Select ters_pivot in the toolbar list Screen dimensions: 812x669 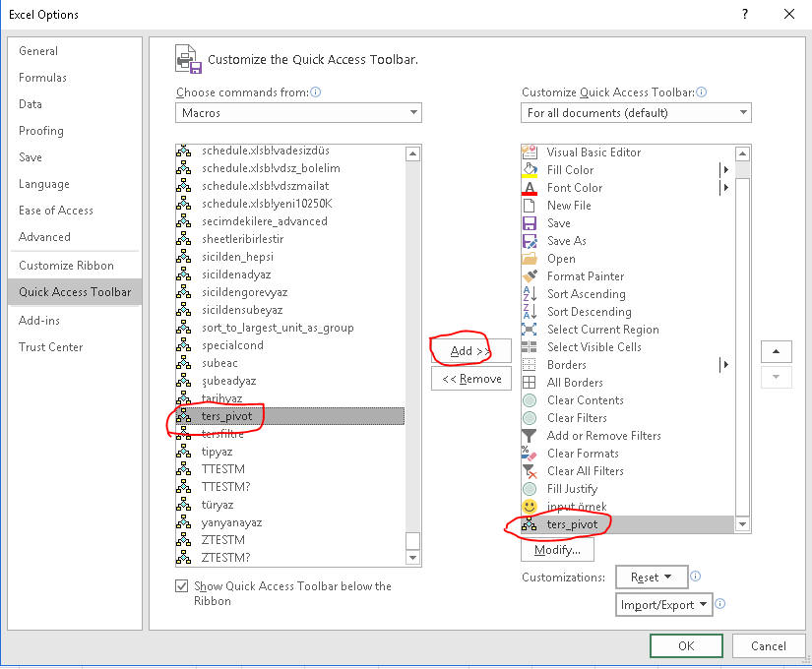click(x=628, y=524)
